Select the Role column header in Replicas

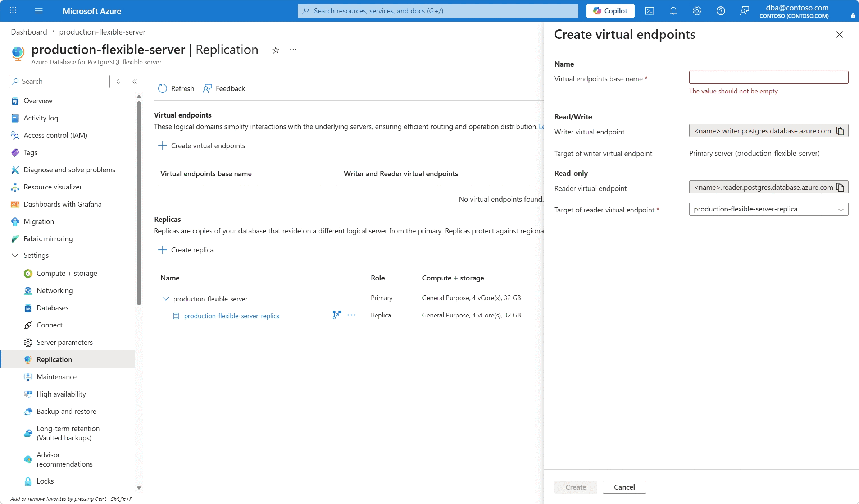[x=378, y=278]
